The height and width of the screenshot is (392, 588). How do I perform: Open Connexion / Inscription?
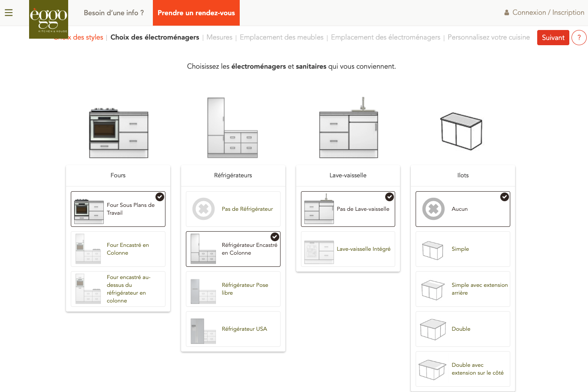coord(548,12)
